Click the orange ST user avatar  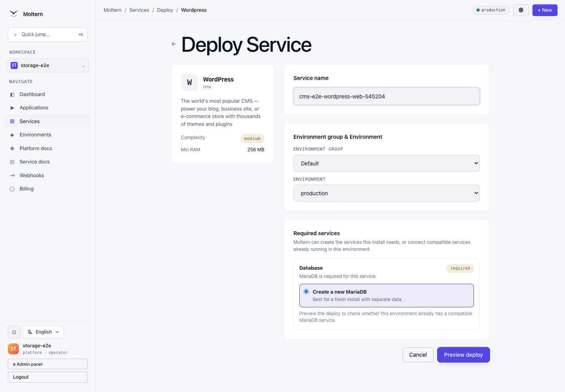[13, 349]
